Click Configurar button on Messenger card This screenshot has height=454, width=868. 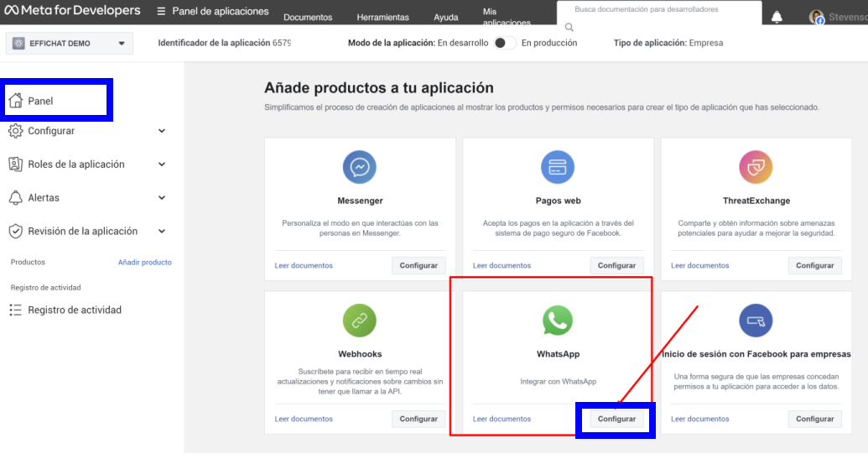pyautogui.click(x=418, y=265)
